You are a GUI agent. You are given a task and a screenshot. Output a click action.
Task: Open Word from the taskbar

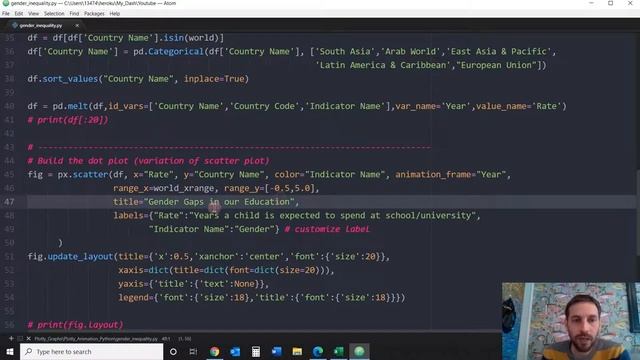(277, 351)
